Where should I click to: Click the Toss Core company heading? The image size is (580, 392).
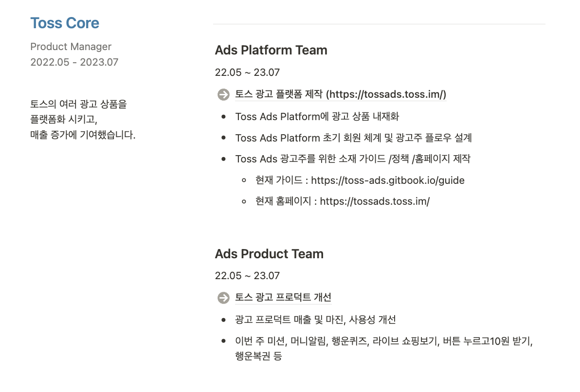click(x=65, y=23)
